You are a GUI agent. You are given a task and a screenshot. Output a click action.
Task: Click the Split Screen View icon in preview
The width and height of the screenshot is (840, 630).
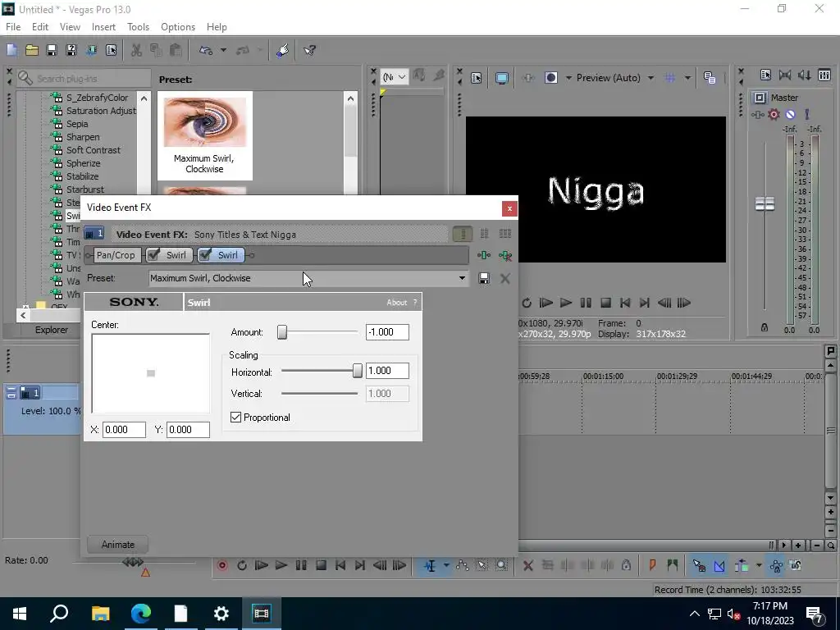551,78
